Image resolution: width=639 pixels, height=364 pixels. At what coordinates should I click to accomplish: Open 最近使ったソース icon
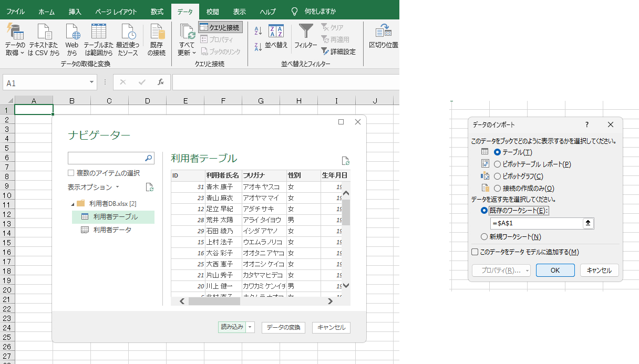128,32
